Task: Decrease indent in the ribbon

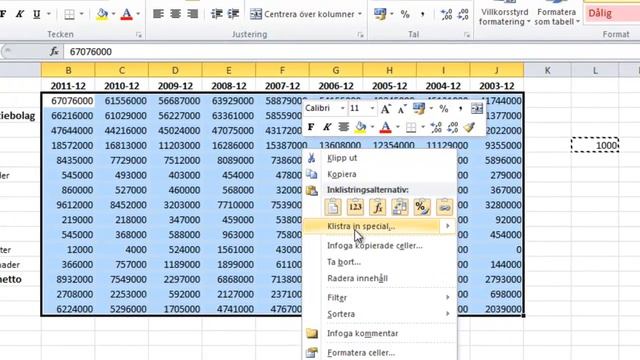Action: tap(216, 14)
